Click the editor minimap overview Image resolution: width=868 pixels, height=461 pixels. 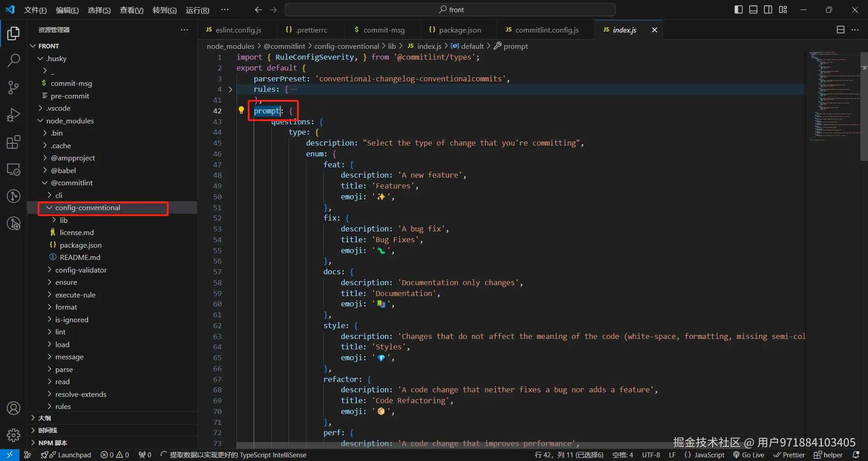(x=834, y=95)
